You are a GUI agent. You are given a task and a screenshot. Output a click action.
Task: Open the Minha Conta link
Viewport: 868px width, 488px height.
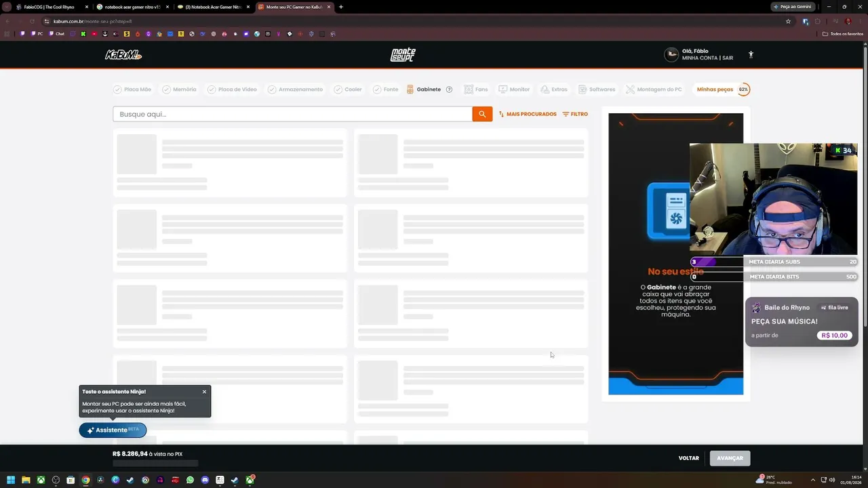pos(701,58)
